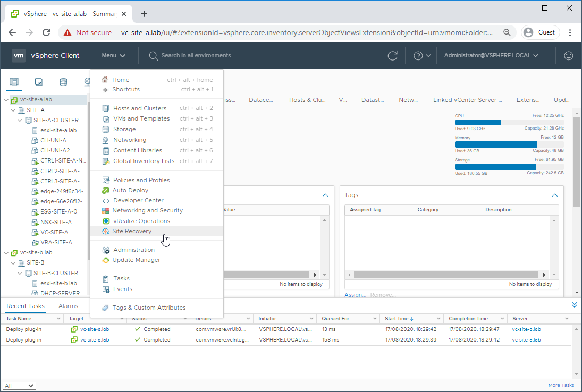Screen dimensions: 582x392
Task: Go back in the browser
Action: click(12, 32)
